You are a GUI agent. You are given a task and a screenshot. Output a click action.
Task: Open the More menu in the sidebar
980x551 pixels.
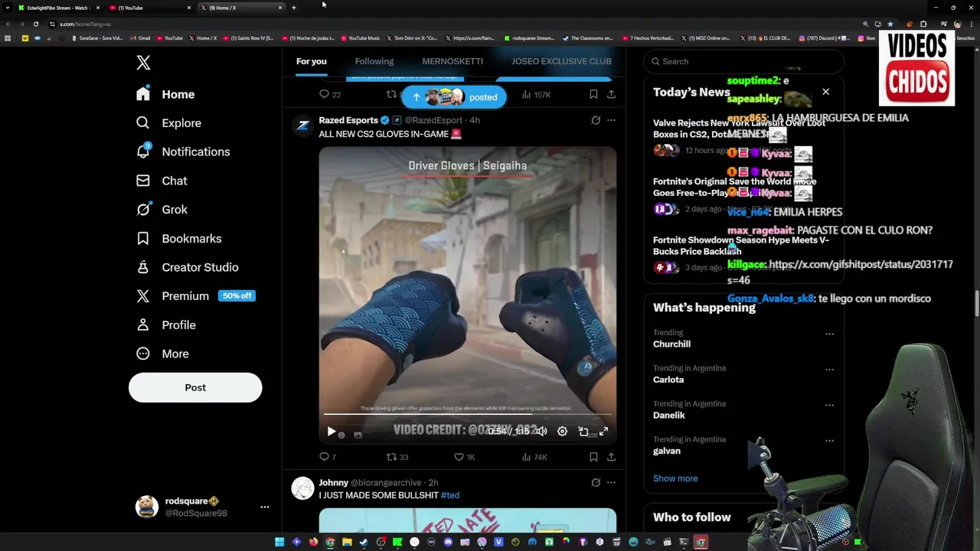pyautogui.click(x=162, y=354)
